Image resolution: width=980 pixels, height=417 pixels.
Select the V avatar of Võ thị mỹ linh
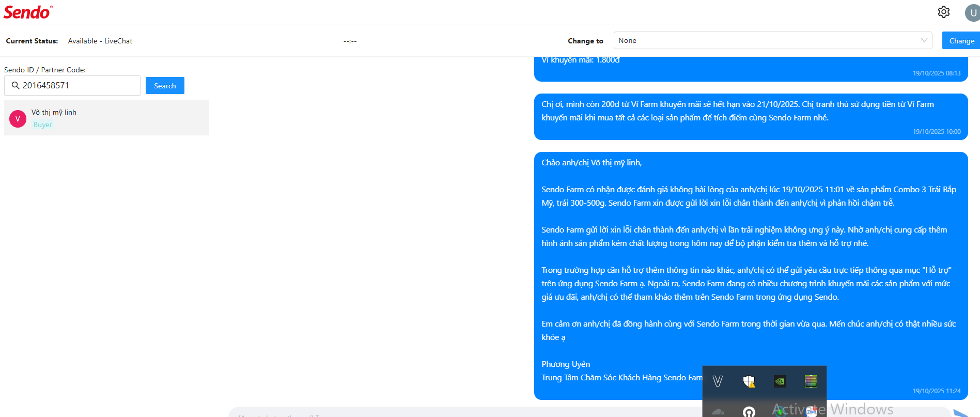(18, 119)
